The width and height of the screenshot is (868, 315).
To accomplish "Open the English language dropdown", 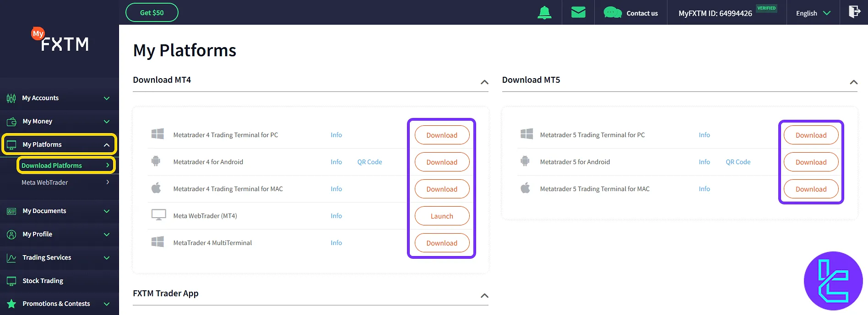I will (813, 13).
